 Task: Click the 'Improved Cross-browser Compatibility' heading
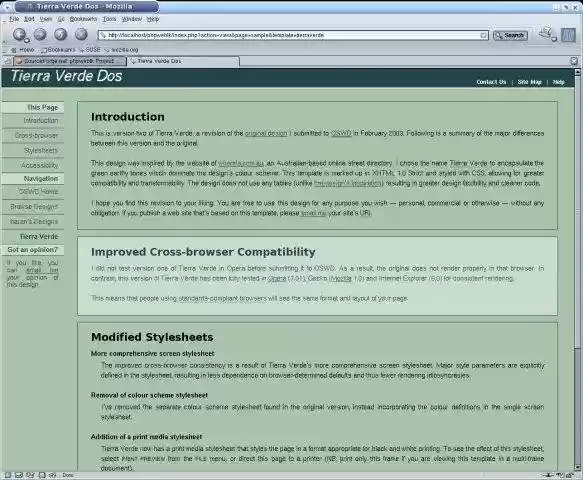(203, 252)
